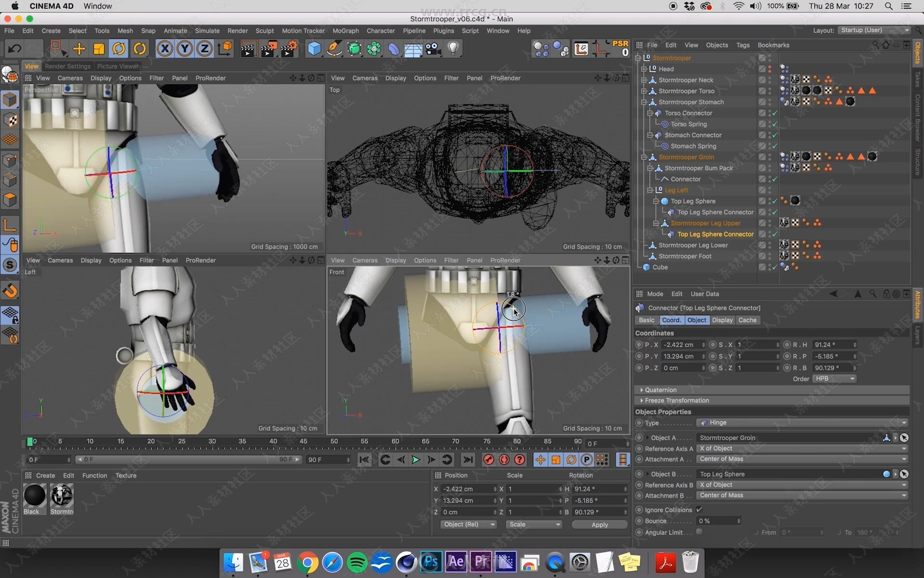Screen dimensions: 924x578
Task: Enable the Angular Limit checkbox
Action: pos(699,532)
